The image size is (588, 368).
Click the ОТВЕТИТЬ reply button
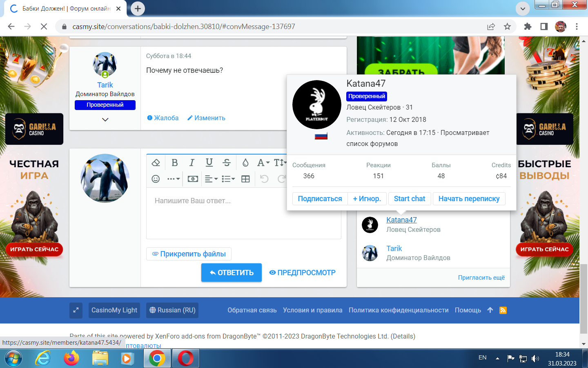point(231,273)
